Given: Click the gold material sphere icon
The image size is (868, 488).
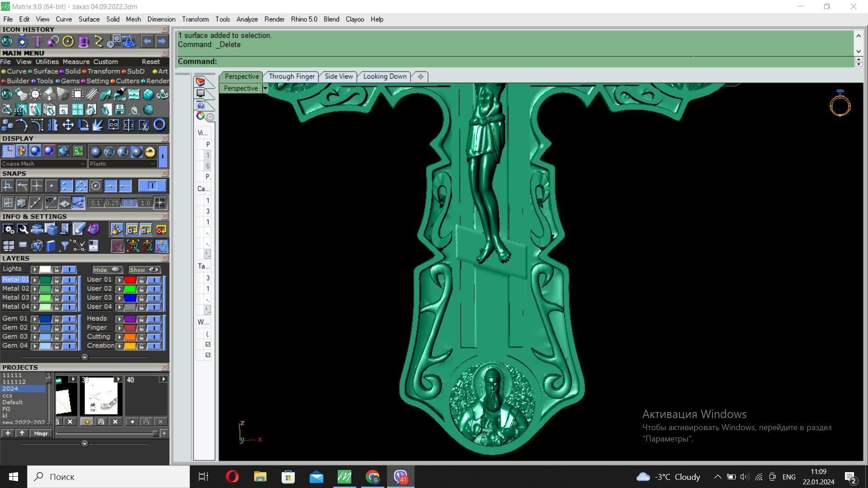Looking at the screenshot, I should (x=150, y=152).
